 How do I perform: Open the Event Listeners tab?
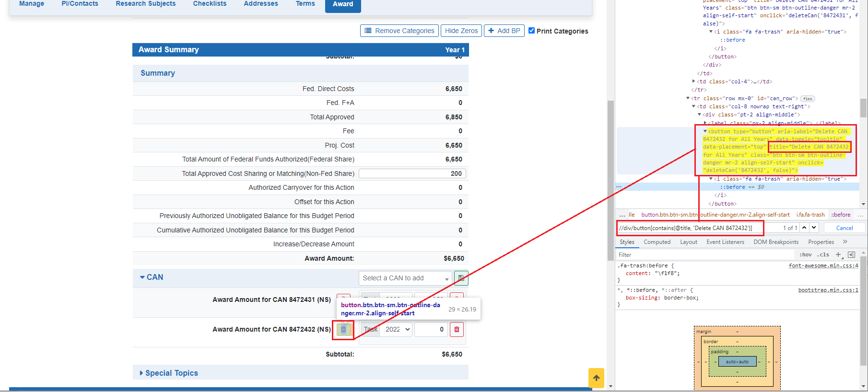point(725,242)
